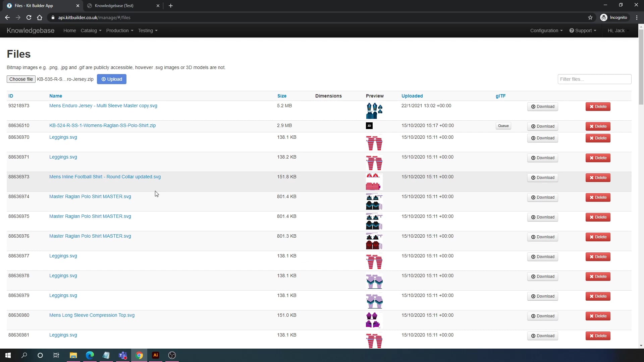Expand the Production dropdown
Screen dimensions: 644x362
[x=120, y=31]
